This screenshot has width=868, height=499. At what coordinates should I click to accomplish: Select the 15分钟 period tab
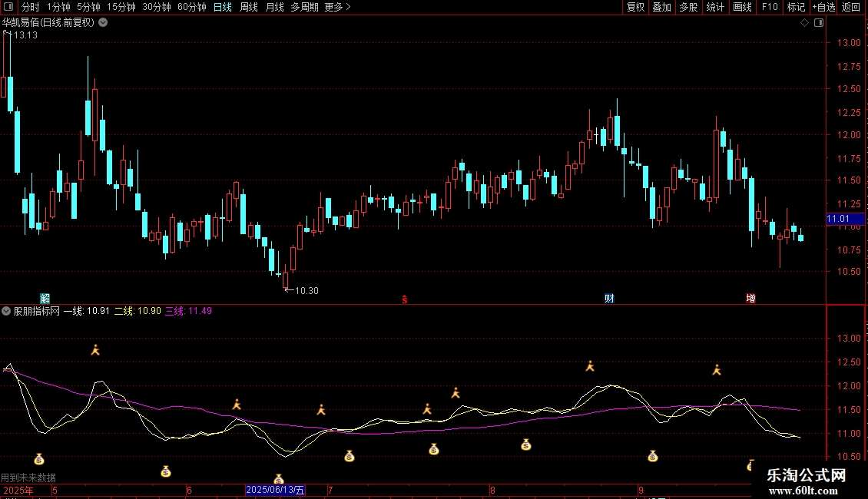pyautogui.click(x=121, y=7)
